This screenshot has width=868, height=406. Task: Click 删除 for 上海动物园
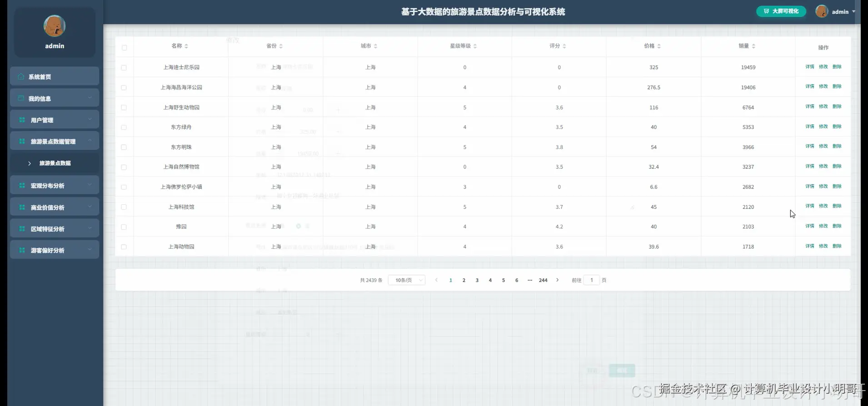pos(837,246)
